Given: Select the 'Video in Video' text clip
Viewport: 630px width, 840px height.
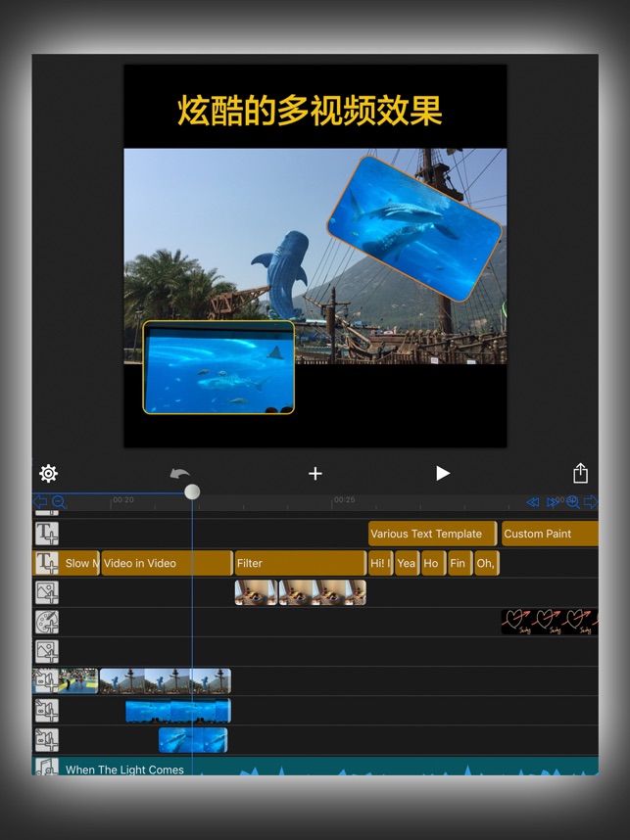Looking at the screenshot, I should click(x=167, y=563).
